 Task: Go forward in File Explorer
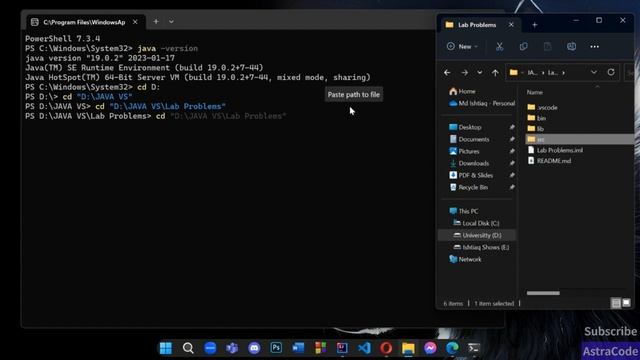[x=464, y=73]
